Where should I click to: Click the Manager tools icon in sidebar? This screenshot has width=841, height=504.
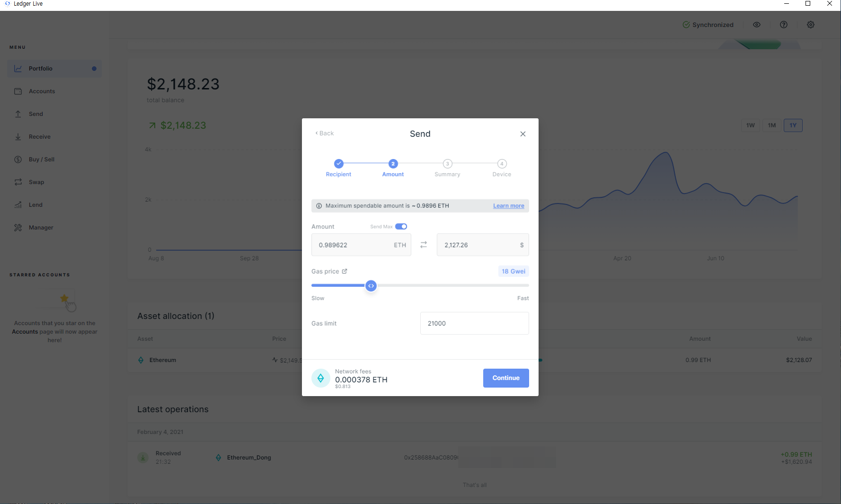click(x=18, y=228)
